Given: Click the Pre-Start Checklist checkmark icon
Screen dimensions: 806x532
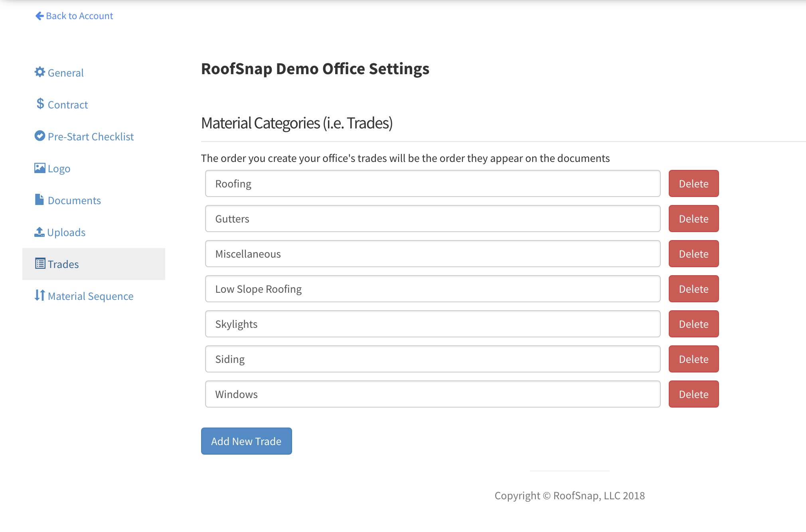Looking at the screenshot, I should click(40, 136).
